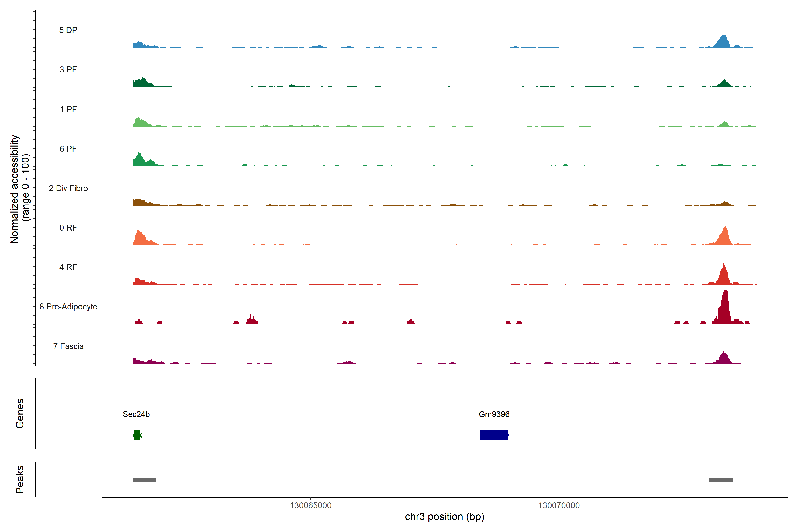Click the 3 PF track label
This screenshot has width=798, height=532.
tap(68, 70)
